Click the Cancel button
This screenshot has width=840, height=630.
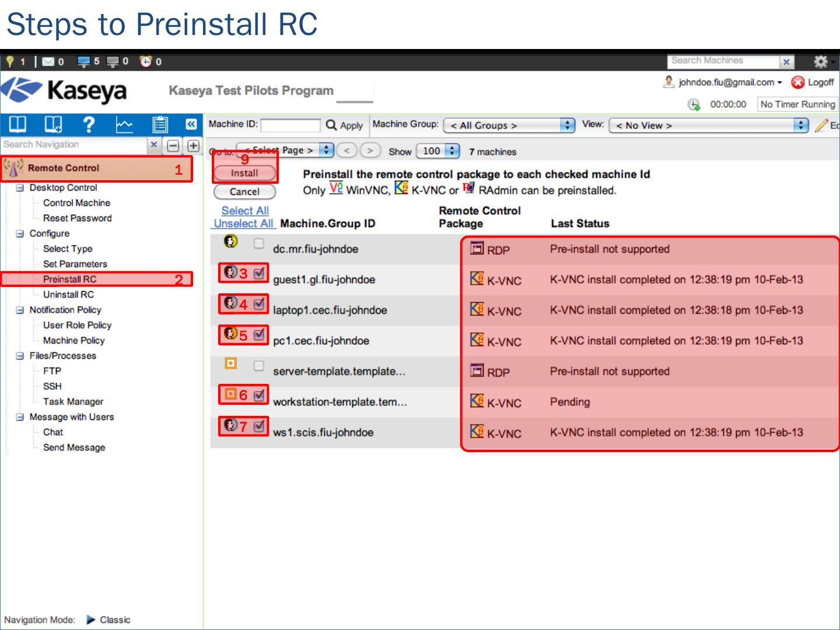[244, 192]
